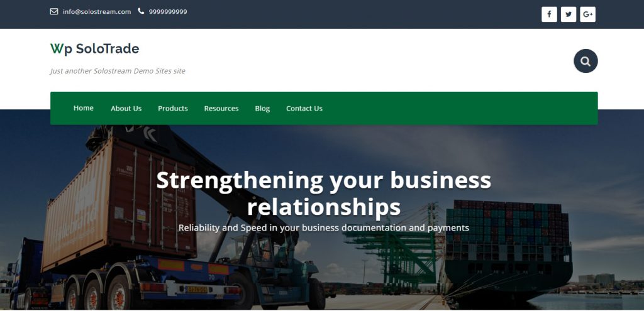Click the Reliability and Speed subtitle
Image resolution: width=644 pixels, height=311 pixels.
click(324, 227)
